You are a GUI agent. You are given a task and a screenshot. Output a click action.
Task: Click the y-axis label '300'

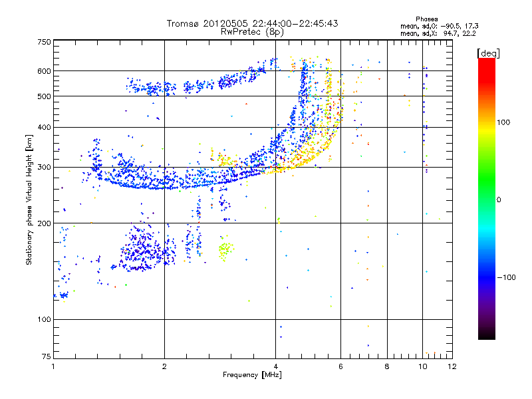[x=44, y=167]
